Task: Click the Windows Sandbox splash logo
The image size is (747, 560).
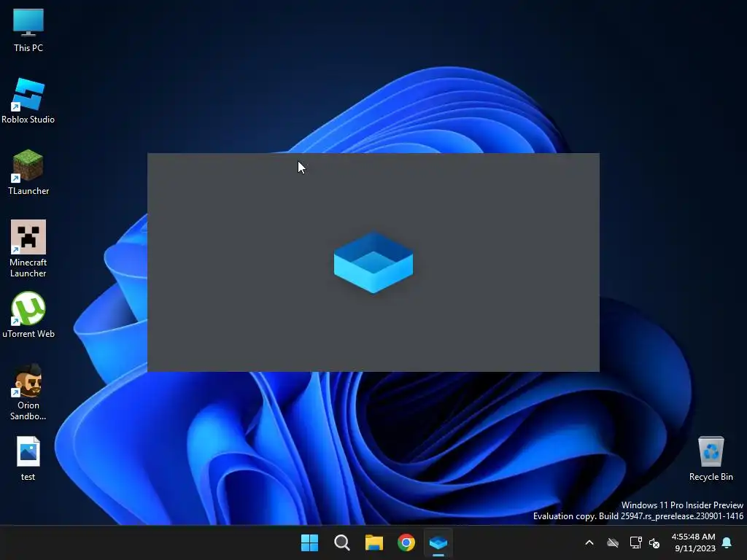Action: pyautogui.click(x=373, y=262)
